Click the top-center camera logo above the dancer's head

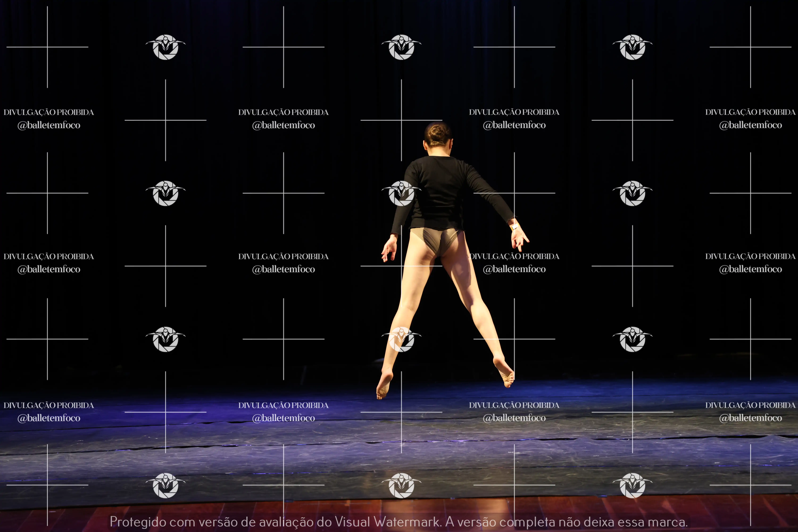coord(401,47)
